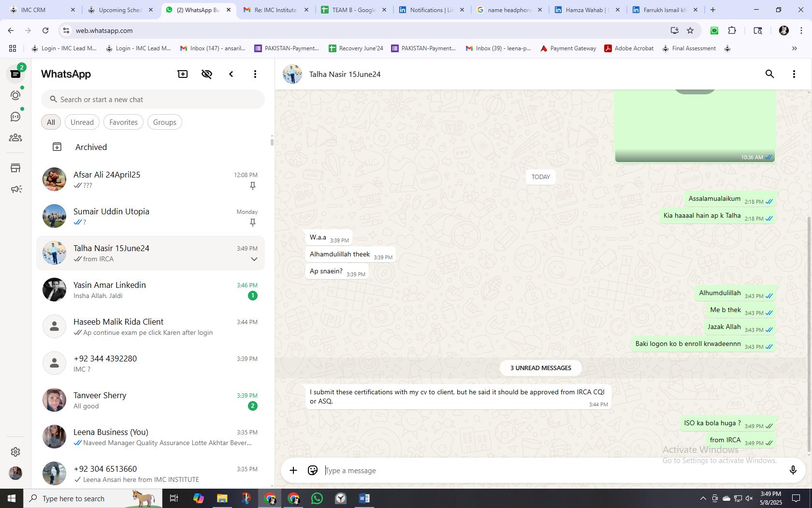Click message about IRCA CQI certifications
The width and height of the screenshot is (812, 508).
point(458,397)
